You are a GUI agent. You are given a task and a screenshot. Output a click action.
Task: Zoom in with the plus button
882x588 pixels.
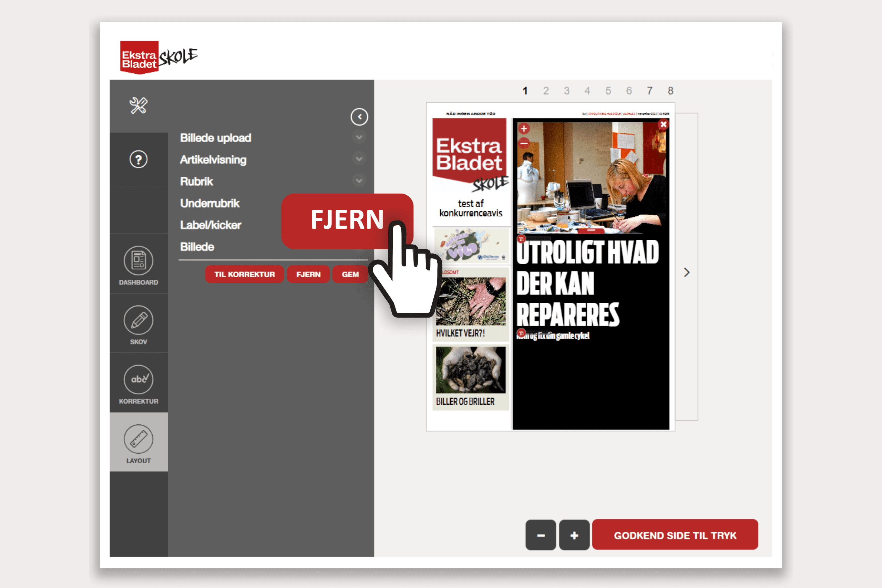pos(574,535)
